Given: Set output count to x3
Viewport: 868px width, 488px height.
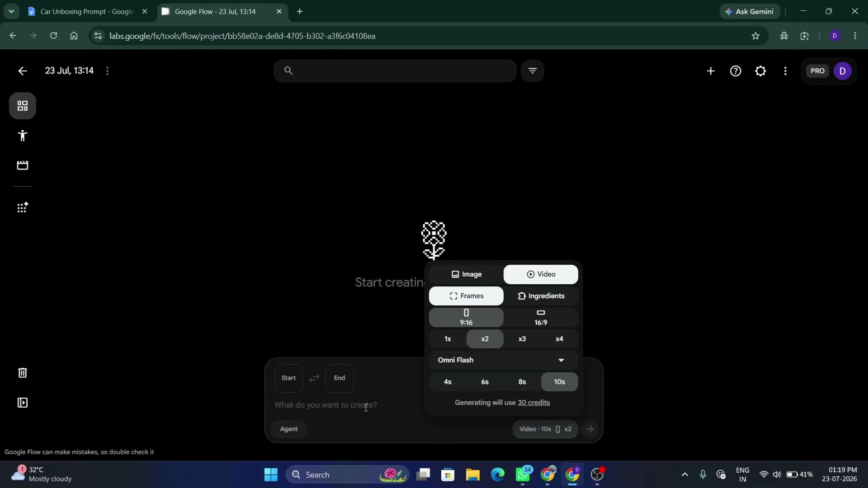Looking at the screenshot, I should 522,339.
